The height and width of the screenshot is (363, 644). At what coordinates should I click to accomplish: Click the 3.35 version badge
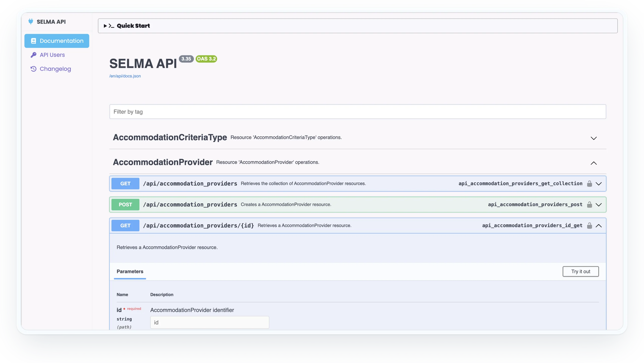point(186,59)
